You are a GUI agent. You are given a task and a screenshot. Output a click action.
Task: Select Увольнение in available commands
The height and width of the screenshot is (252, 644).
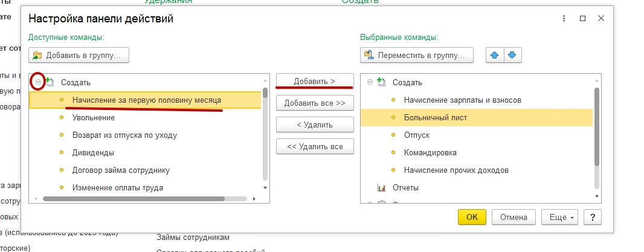point(93,117)
